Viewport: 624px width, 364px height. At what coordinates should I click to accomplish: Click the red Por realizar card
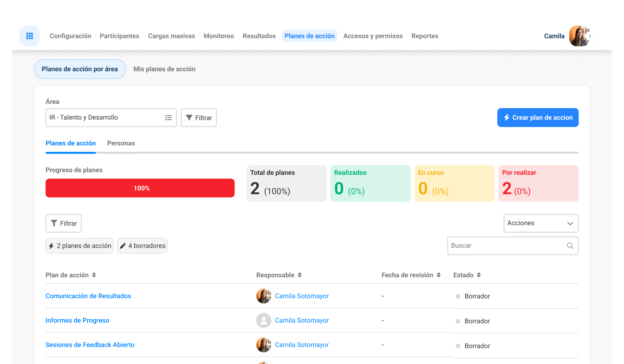coord(538,183)
